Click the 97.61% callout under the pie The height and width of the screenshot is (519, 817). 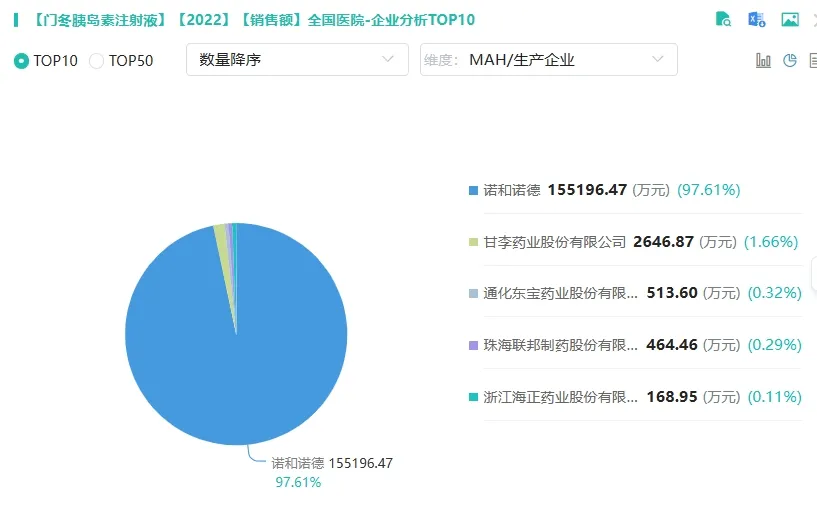(x=299, y=483)
